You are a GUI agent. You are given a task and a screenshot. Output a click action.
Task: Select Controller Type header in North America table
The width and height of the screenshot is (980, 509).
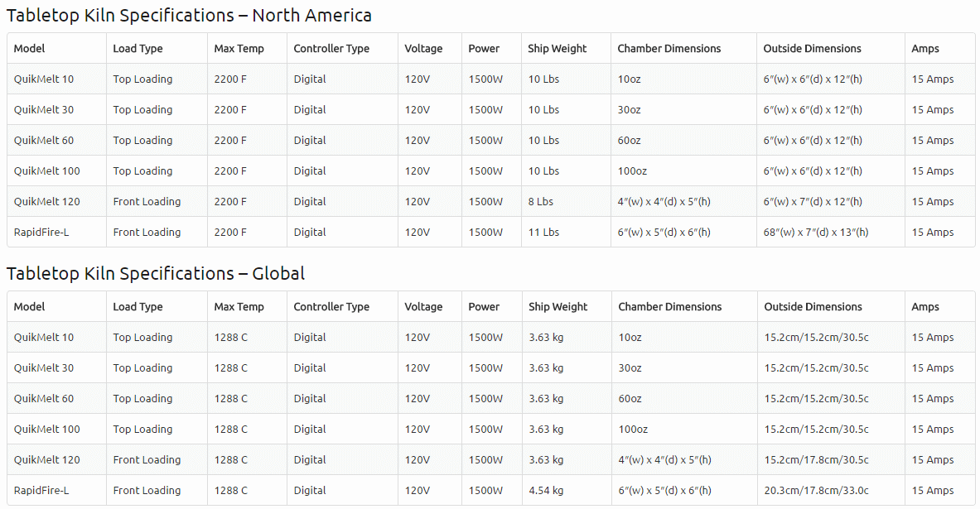331,49
